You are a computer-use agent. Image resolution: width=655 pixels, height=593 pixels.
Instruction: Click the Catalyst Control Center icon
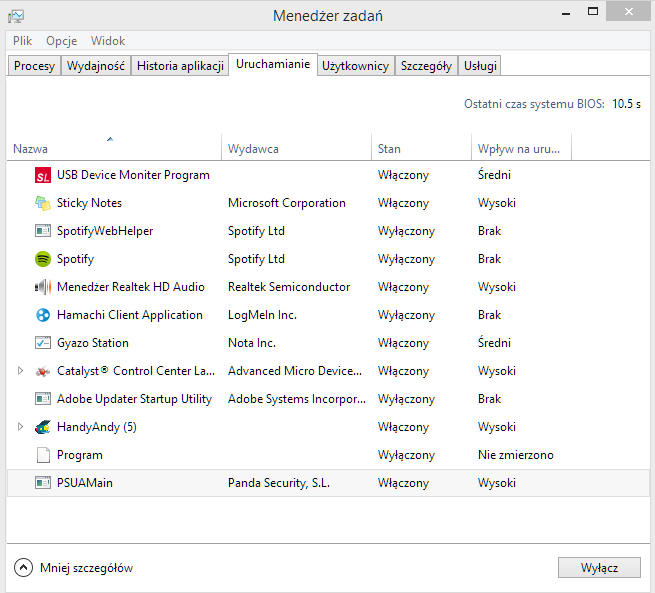pos(43,371)
